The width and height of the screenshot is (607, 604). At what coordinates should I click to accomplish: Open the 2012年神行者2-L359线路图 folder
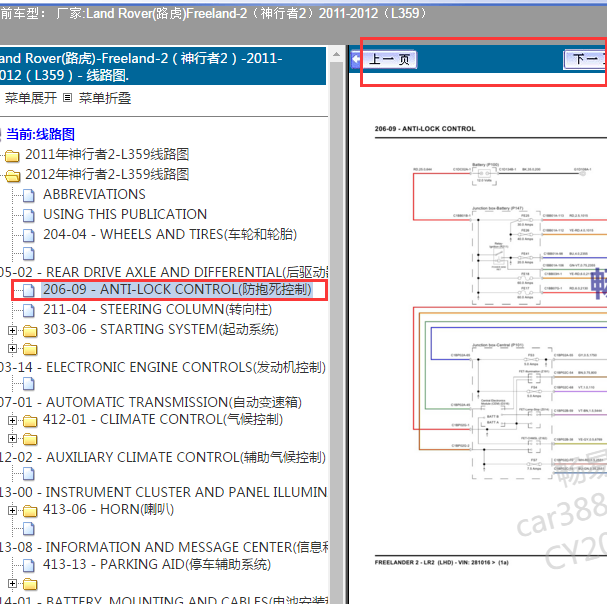pyautogui.click(x=107, y=174)
